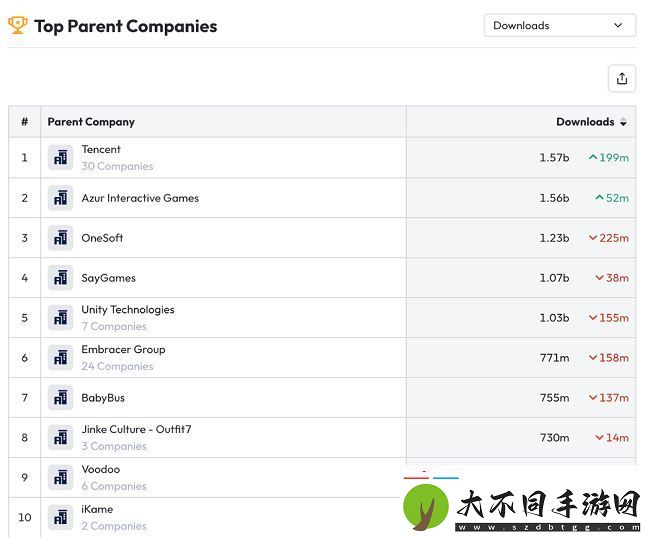Click the green watermark logo at bottom right
Viewport: 650px width, 537px height.
(x=426, y=507)
